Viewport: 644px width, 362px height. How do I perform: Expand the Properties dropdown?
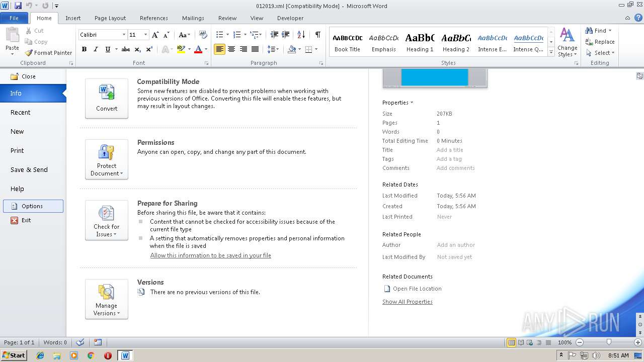397,103
